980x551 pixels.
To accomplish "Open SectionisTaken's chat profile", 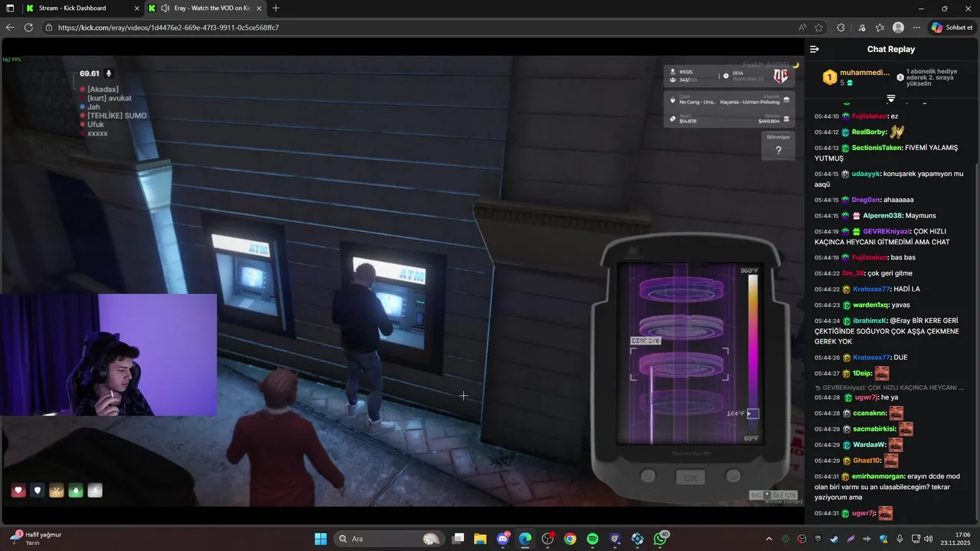I will [x=877, y=148].
